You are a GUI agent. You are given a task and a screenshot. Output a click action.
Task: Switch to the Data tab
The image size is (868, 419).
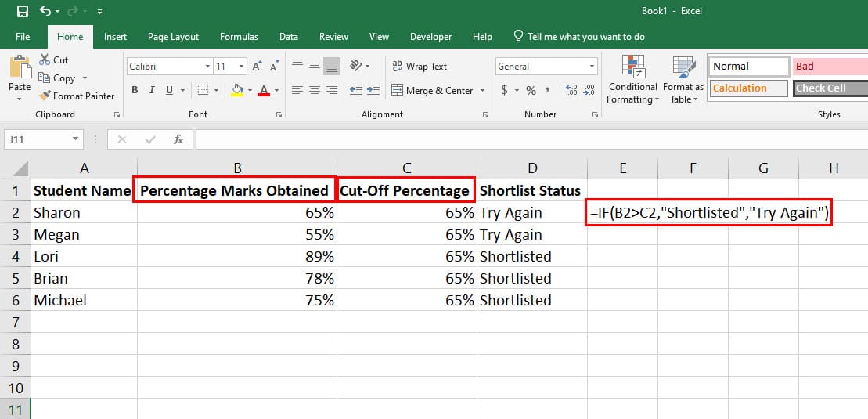click(288, 37)
